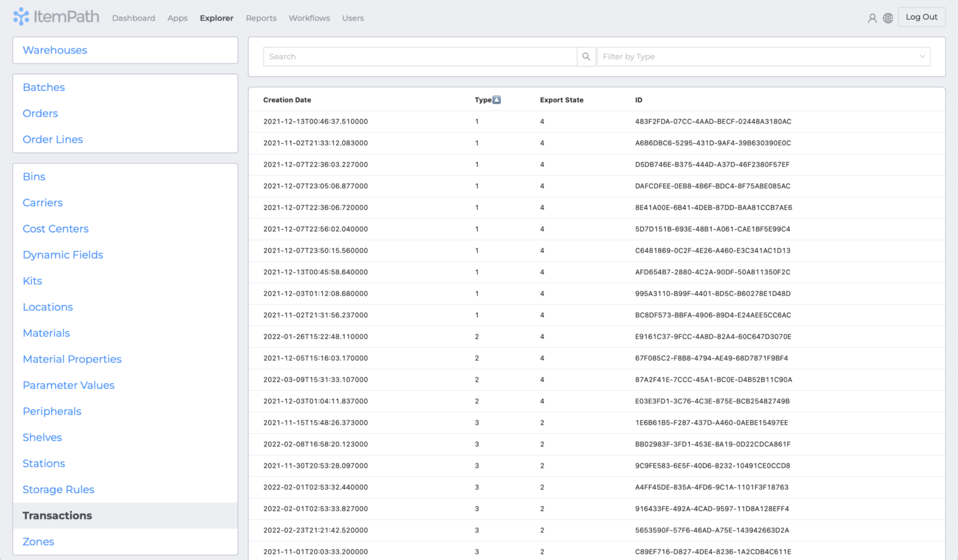Select the Transactions sidebar link
This screenshot has width=958, height=560.
pos(57,515)
